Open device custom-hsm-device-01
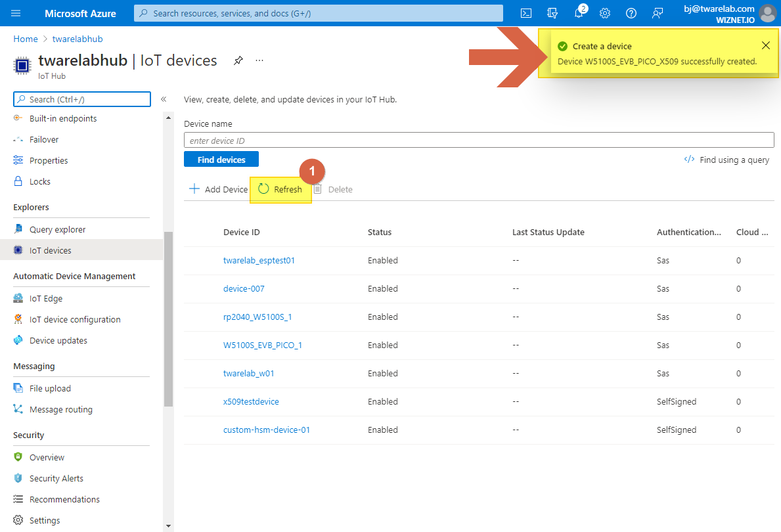Viewport: 781px width, 532px height. click(x=267, y=430)
